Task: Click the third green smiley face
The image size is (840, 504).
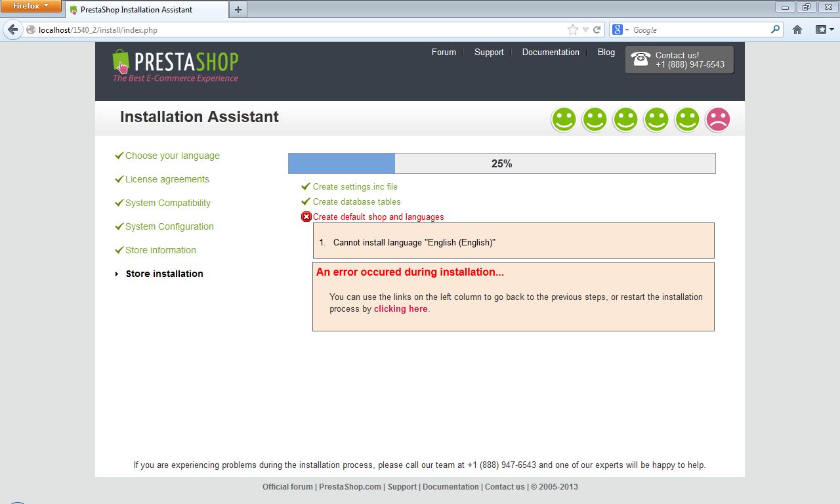Action: (x=625, y=120)
